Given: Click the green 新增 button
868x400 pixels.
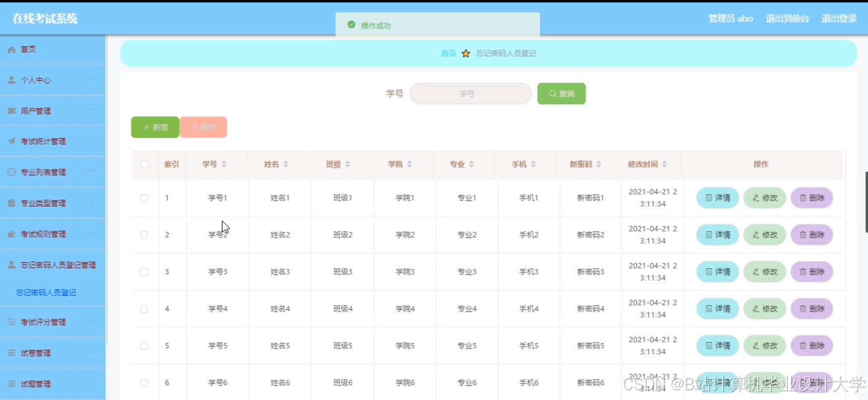Looking at the screenshot, I should click(x=155, y=127).
